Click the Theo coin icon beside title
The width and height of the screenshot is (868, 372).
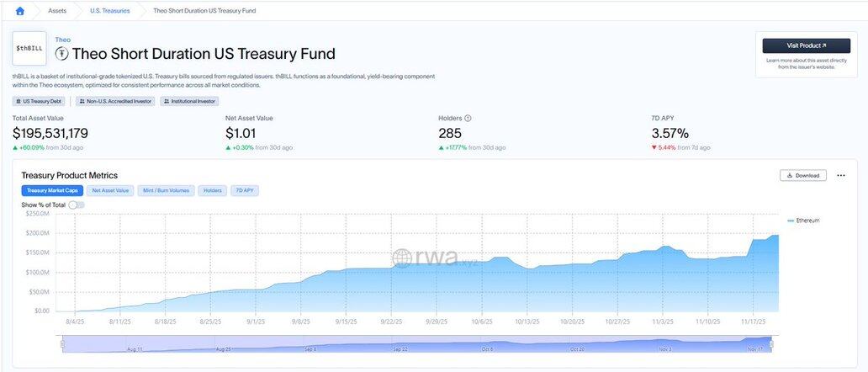pyautogui.click(x=61, y=54)
